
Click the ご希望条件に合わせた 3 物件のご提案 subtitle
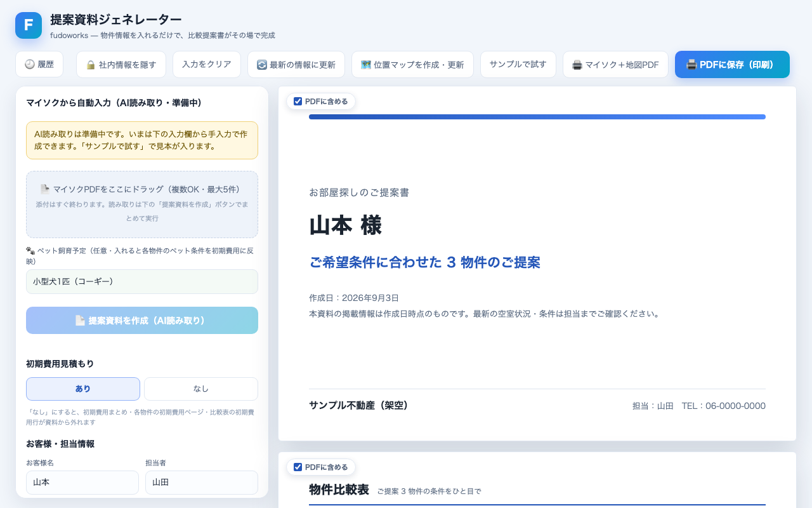pyautogui.click(x=424, y=262)
